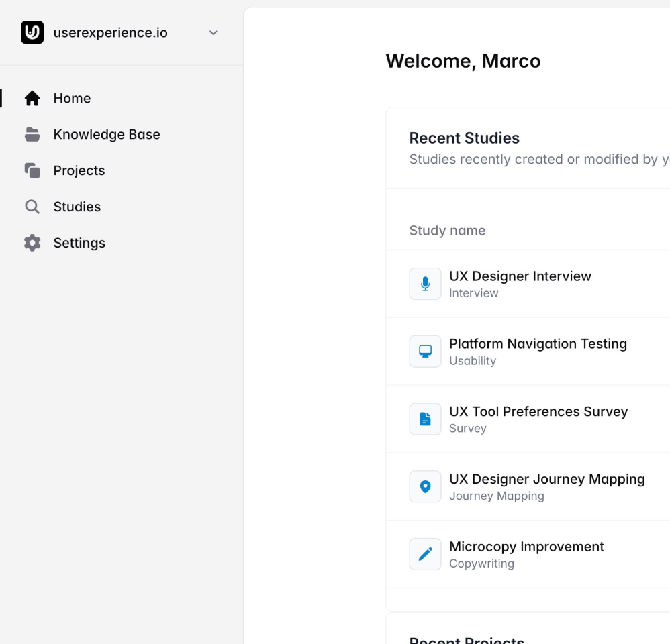Click the Projects stacked squares icon

pyautogui.click(x=32, y=170)
